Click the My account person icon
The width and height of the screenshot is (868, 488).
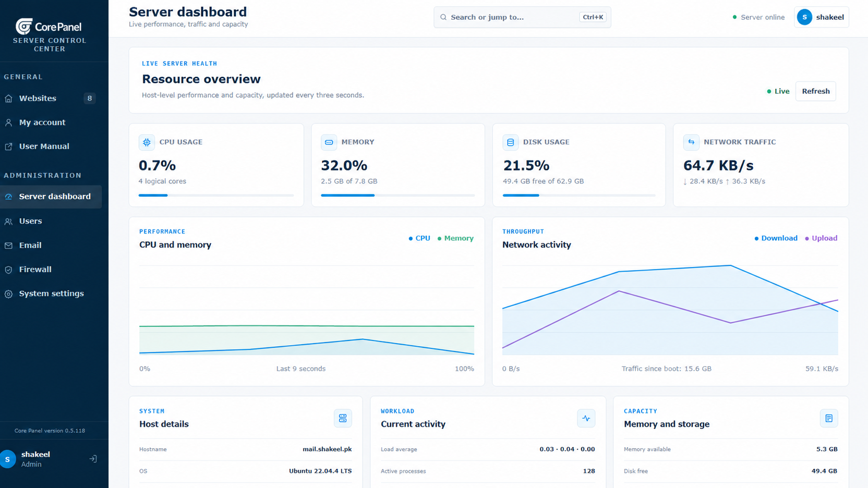(8, 123)
